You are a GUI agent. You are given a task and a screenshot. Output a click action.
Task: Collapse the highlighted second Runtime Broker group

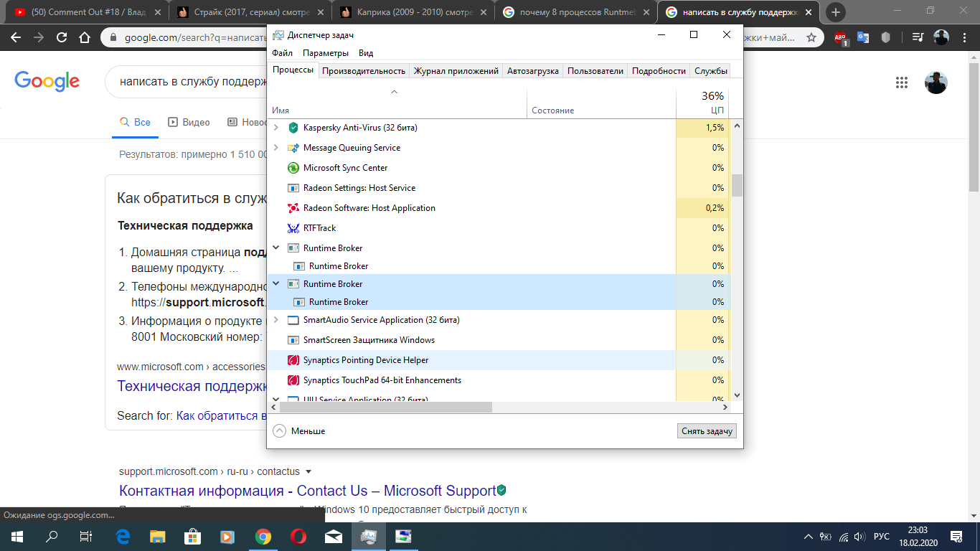(276, 283)
